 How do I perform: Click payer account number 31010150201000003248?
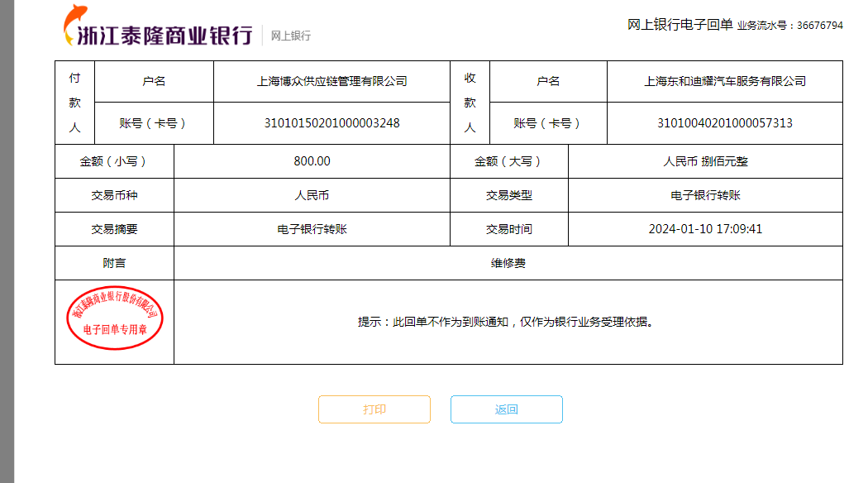pos(331,123)
